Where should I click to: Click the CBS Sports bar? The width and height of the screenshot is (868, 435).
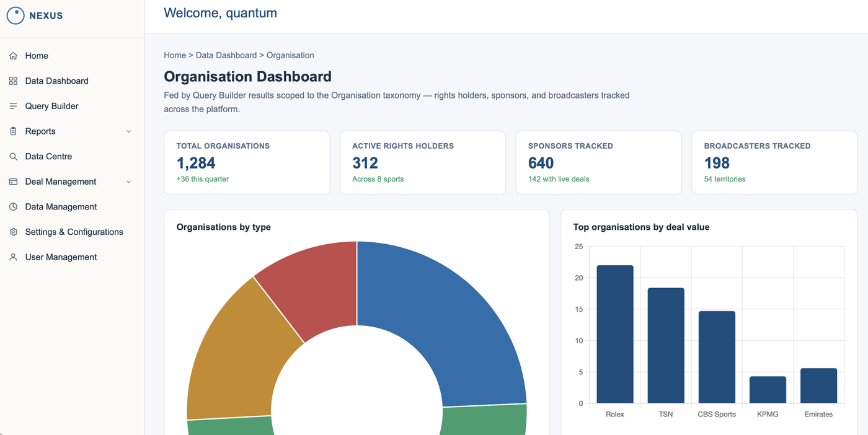717,357
